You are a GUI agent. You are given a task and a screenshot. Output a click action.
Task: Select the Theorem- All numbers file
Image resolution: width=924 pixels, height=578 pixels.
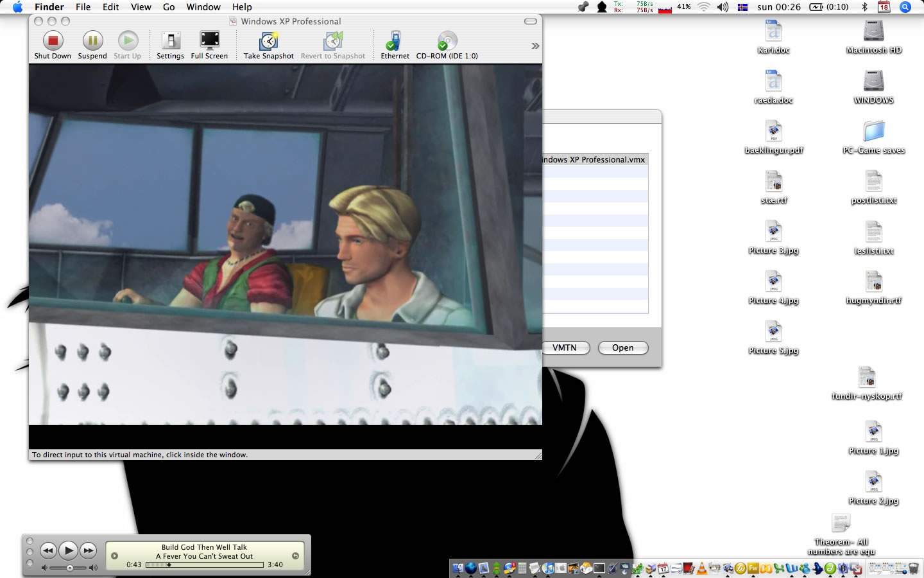841,534
